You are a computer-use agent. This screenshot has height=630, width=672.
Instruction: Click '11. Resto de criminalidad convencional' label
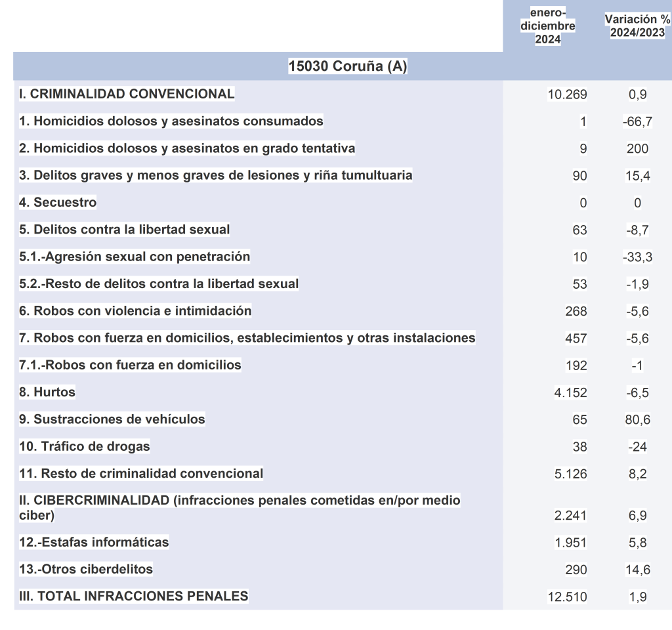141,474
